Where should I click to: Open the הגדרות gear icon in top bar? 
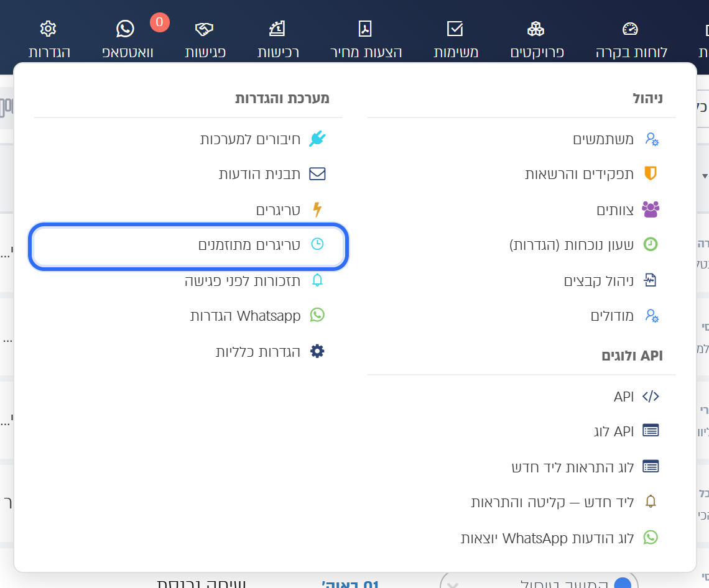point(48,29)
